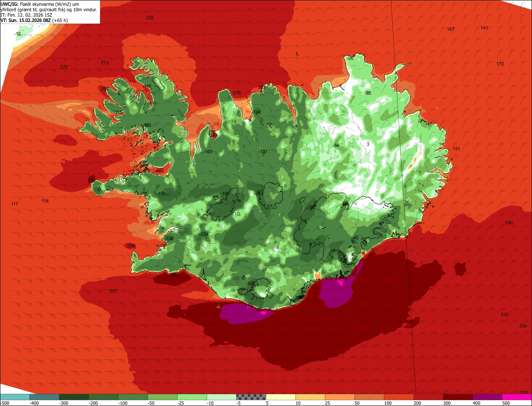Click the 'UWC/IG: Flæði skynvarma' title line
The image size is (532, 406).
point(39,4)
